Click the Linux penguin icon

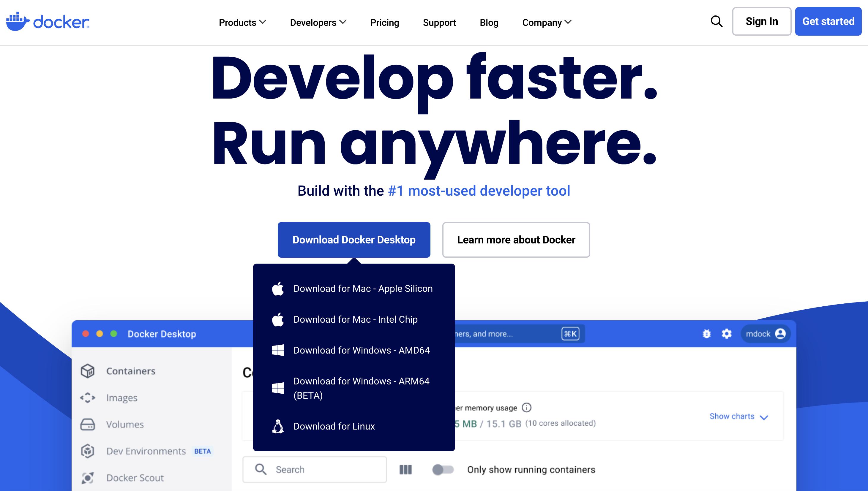click(x=278, y=426)
